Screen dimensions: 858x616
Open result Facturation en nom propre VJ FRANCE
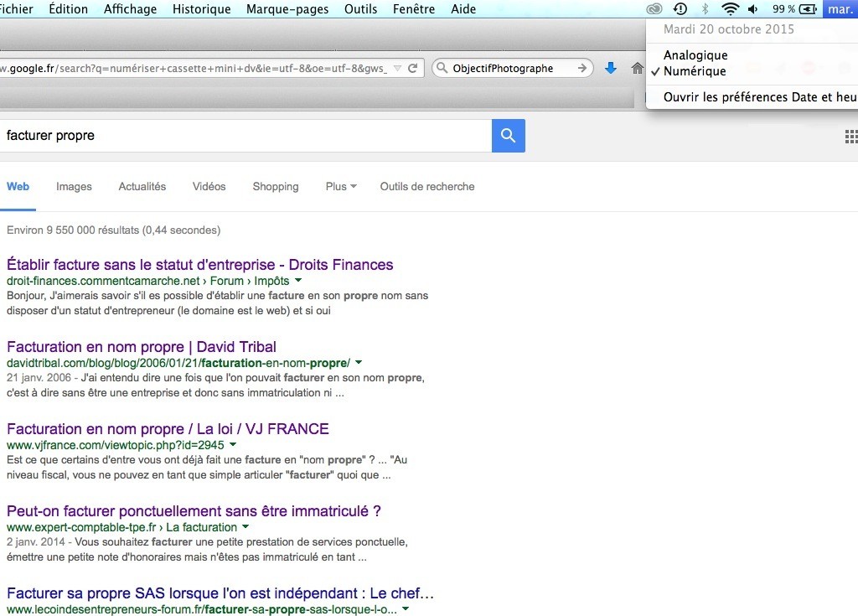point(168,429)
